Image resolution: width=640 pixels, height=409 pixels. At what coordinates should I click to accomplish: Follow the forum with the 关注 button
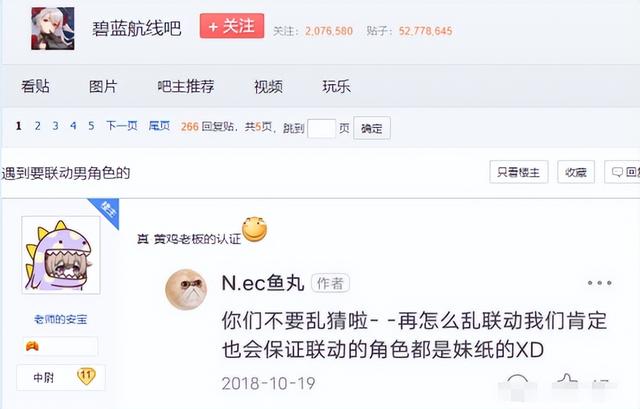(x=232, y=26)
